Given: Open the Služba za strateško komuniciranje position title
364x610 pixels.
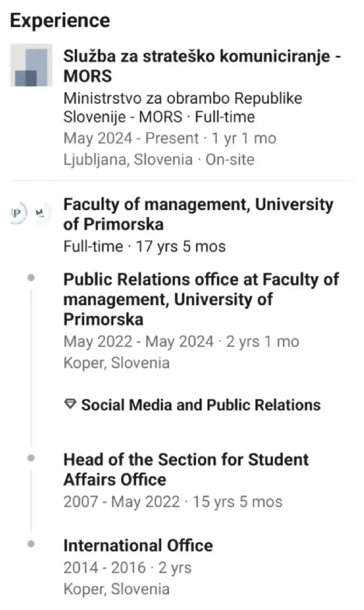Looking at the screenshot, I should (x=202, y=66).
